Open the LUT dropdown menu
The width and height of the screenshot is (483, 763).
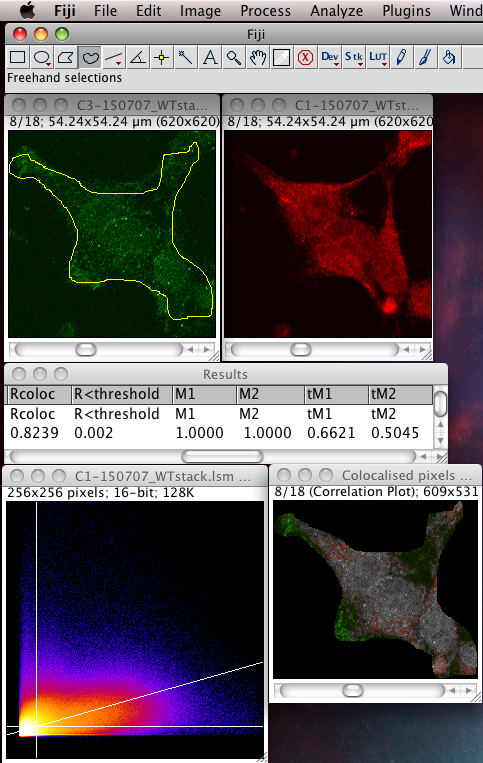coord(377,58)
